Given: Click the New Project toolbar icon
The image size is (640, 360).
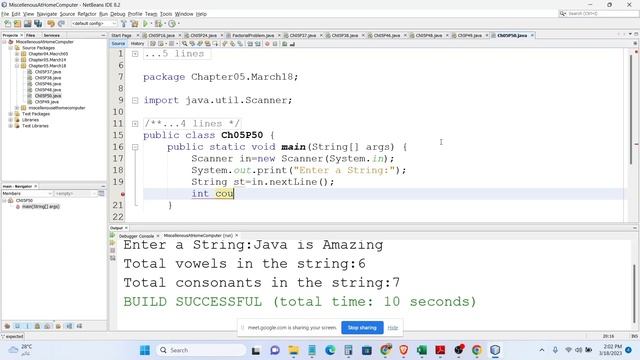Looking at the screenshot, I should [17, 24].
